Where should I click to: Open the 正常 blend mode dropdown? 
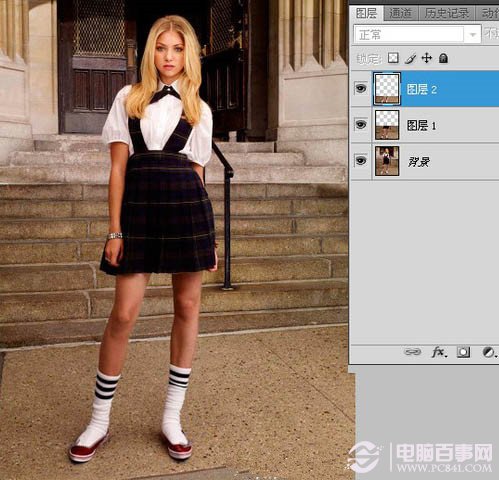click(x=417, y=34)
